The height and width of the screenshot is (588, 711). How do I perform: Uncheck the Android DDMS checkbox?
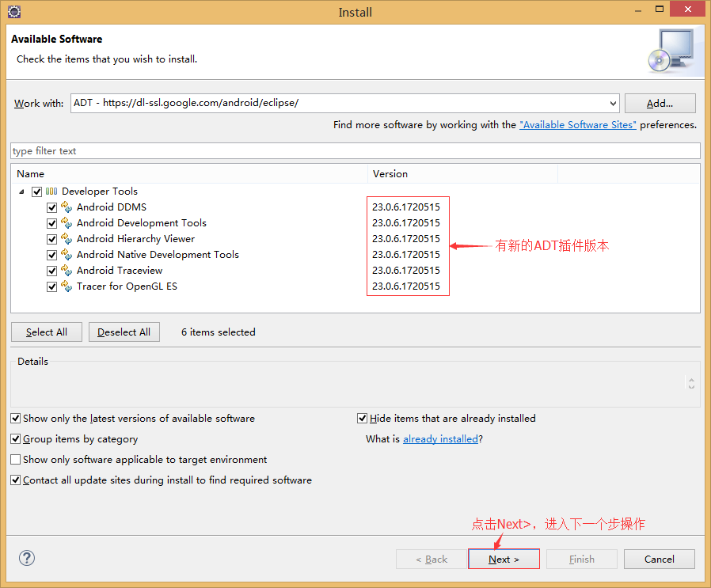[x=51, y=207]
